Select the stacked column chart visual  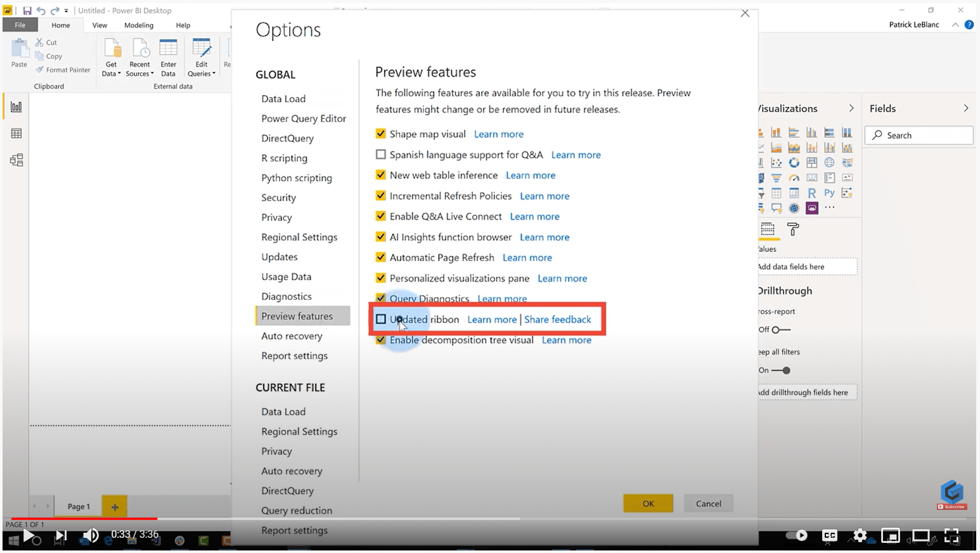[x=776, y=132]
